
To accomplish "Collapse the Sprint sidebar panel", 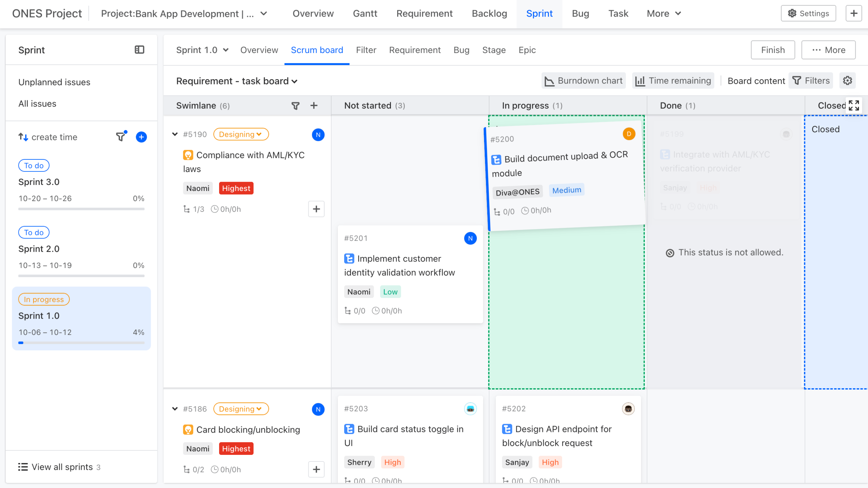I will coord(140,49).
